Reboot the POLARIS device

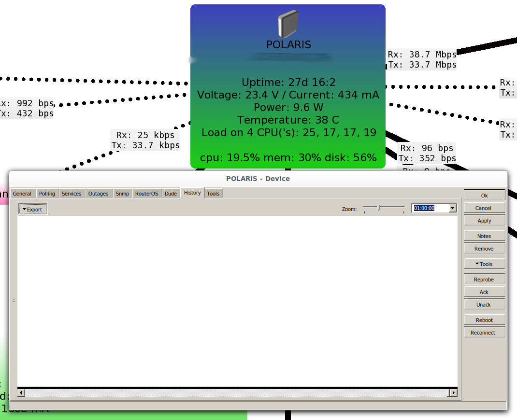(484, 320)
